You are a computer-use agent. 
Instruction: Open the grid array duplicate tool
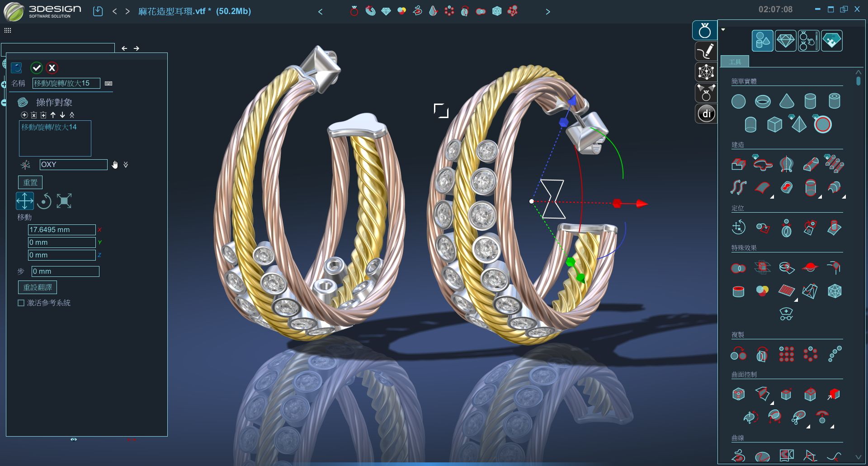[787, 354]
